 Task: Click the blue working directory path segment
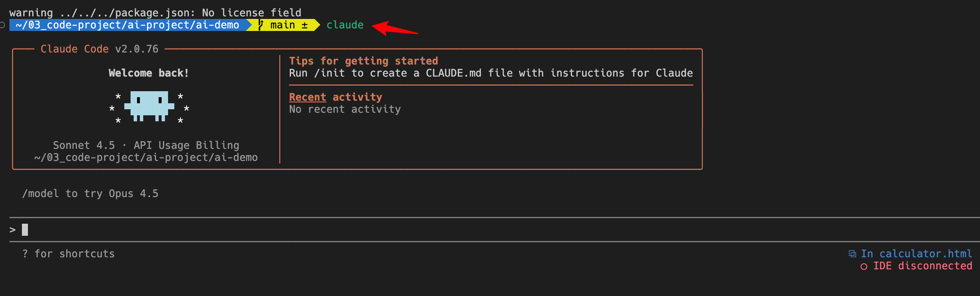(x=127, y=25)
